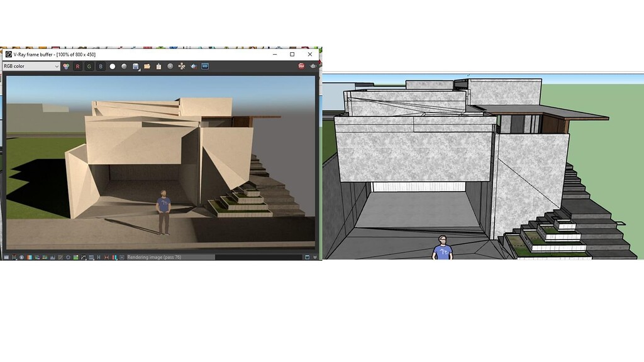Activate track mouse while rendering
Screen dimensions: 644x362
[182, 66]
